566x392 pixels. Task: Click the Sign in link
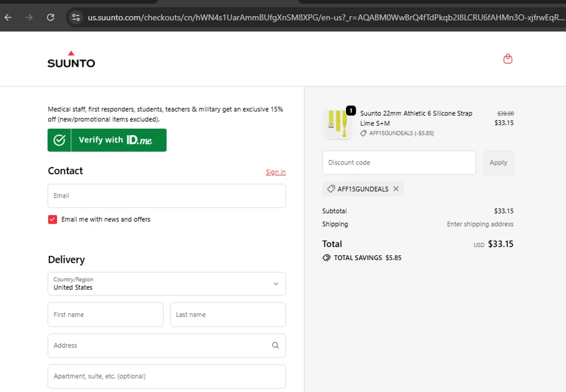coord(276,172)
